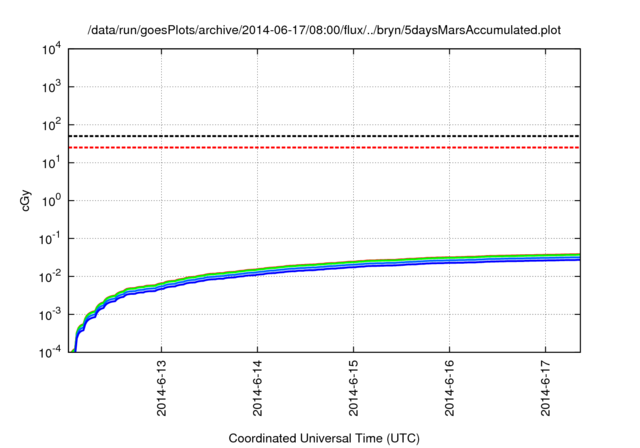Screen dimensions: 640x448
Task: Click the black dashed threshold line
Action: click(324, 136)
